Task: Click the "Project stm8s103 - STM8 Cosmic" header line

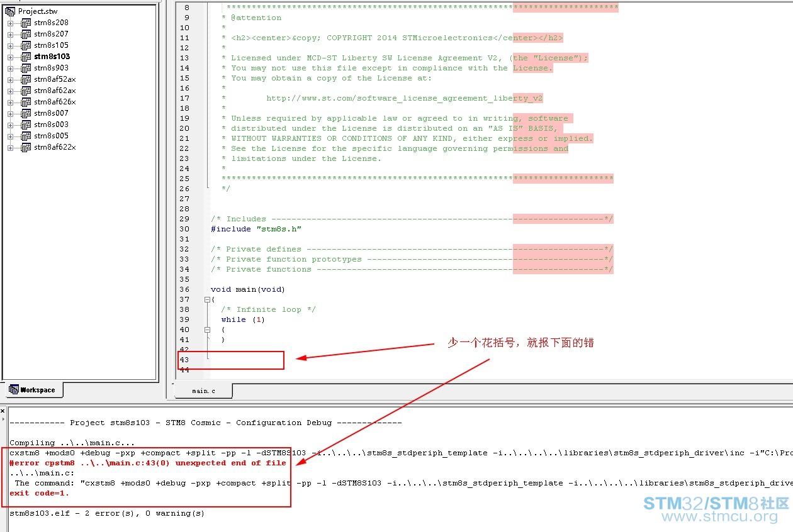Action: [x=206, y=423]
